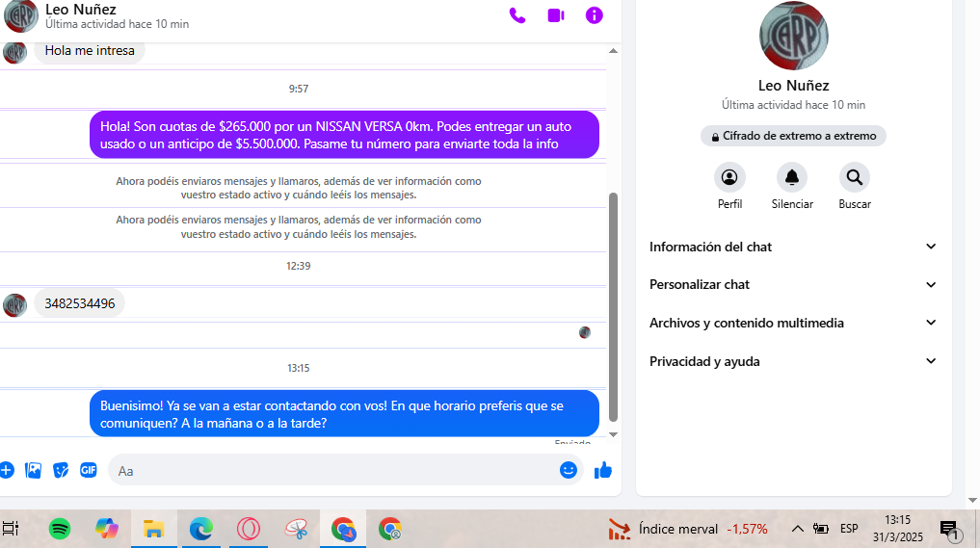Expand Archivos y contenido multimedia
The image size is (980, 548).
[793, 323]
